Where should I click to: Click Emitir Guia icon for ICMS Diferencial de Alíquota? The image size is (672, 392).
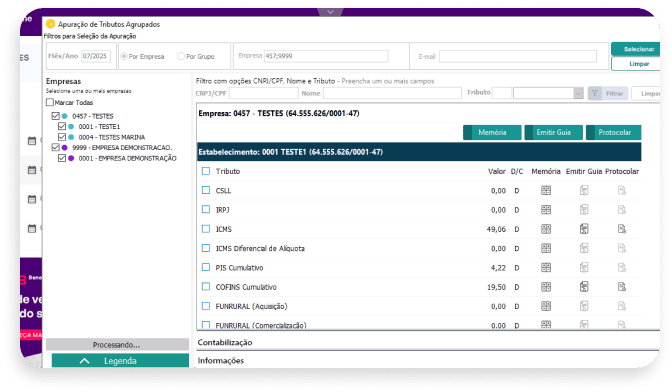(x=584, y=248)
